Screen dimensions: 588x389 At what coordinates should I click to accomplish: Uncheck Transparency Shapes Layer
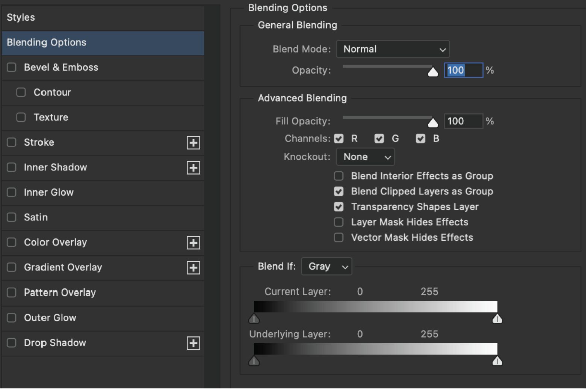tap(339, 207)
